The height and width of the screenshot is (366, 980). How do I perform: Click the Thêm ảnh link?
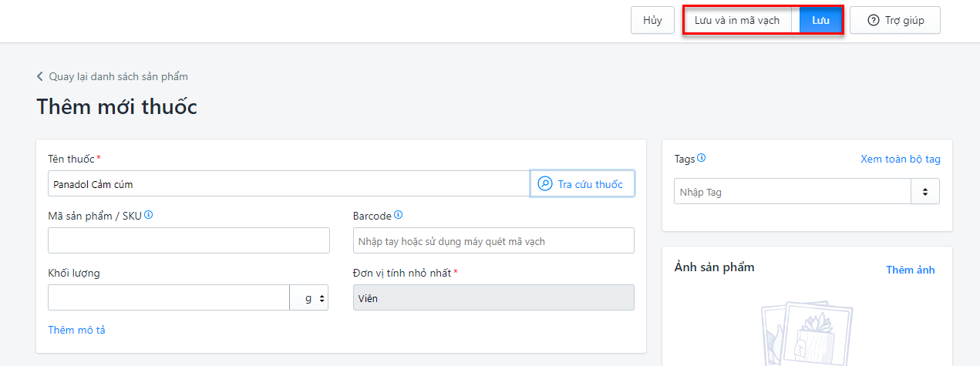click(910, 270)
